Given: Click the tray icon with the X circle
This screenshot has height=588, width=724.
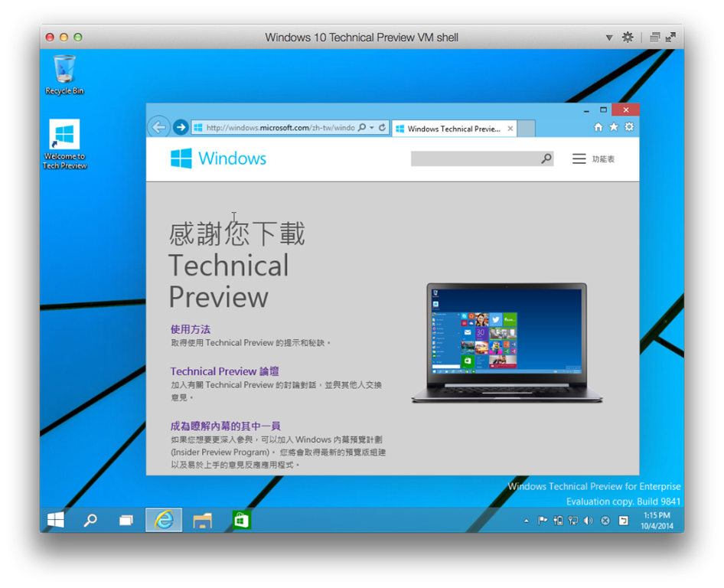Looking at the screenshot, I should pos(605,521).
